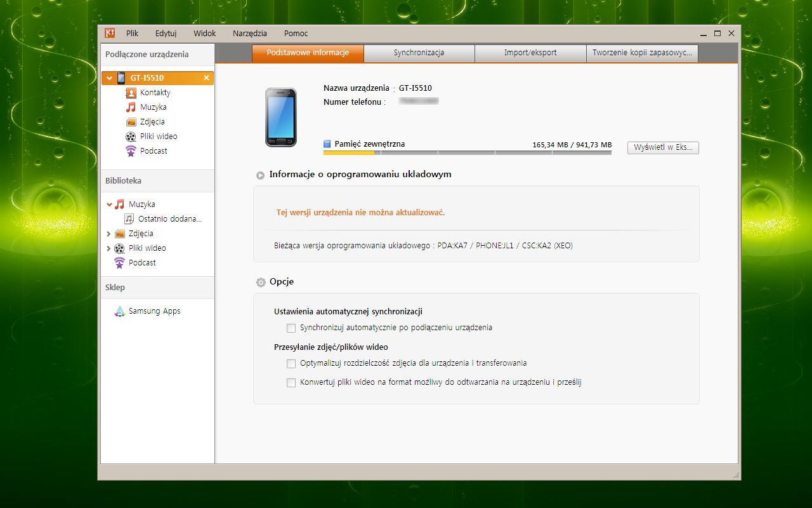Click the storage size text 165,34 MB / 941,73 MB

pyautogui.click(x=572, y=145)
